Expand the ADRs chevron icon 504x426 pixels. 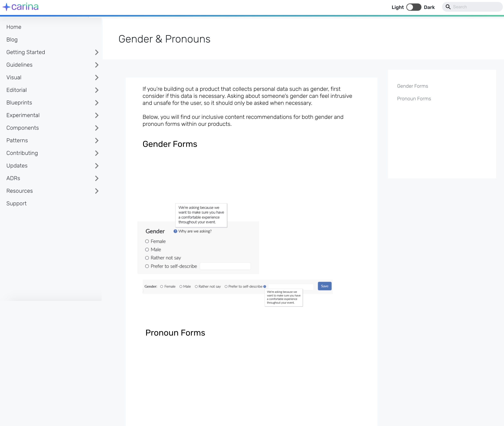tap(97, 178)
